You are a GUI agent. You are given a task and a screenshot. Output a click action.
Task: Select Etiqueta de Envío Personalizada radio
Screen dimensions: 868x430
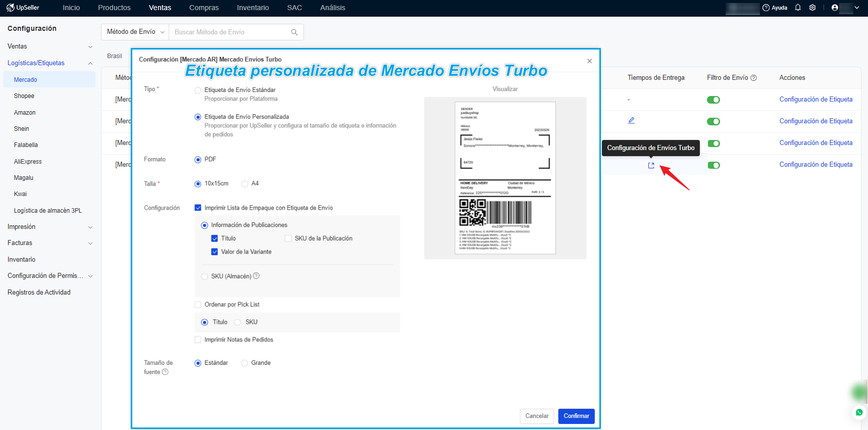(x=198, y=117)
